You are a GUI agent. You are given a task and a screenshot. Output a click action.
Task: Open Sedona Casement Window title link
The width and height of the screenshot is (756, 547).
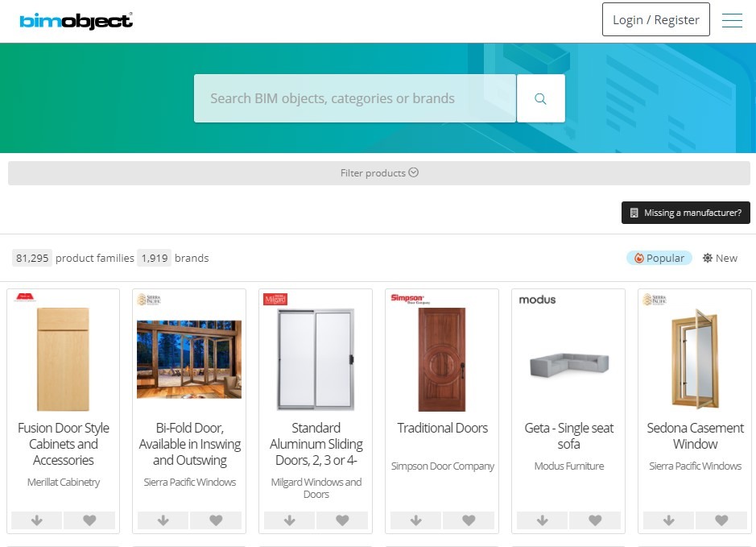695,436
